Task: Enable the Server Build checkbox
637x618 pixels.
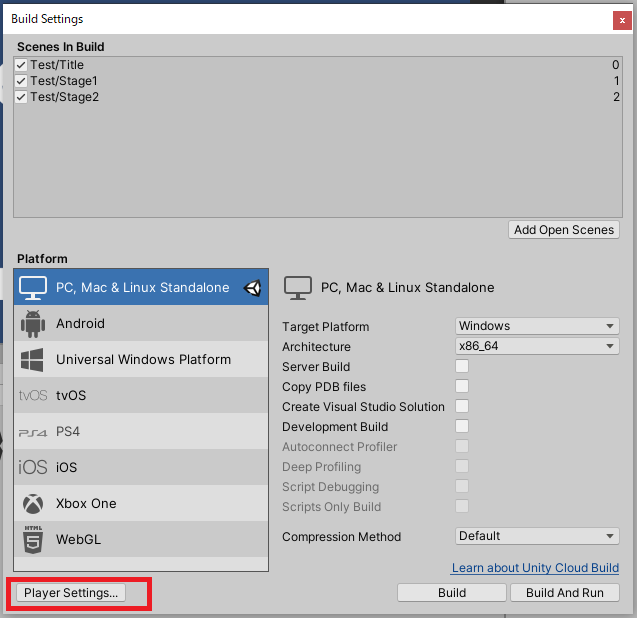Action: coord(462,366)
